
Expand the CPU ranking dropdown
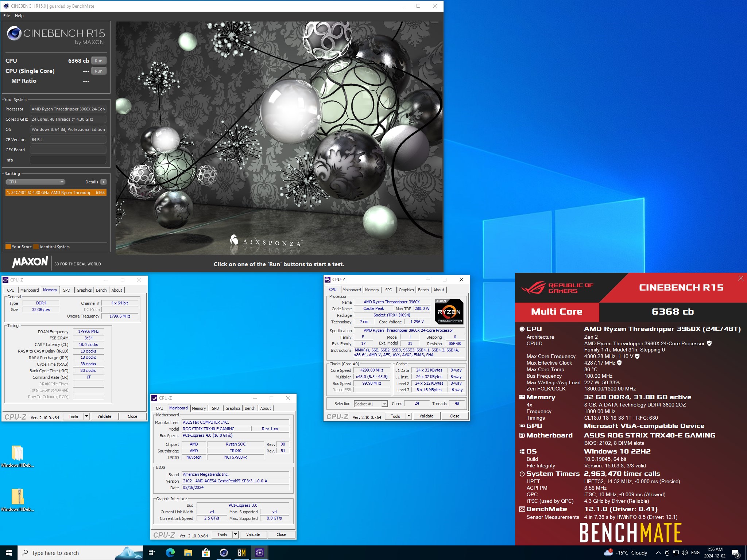[x=35, y=182]
